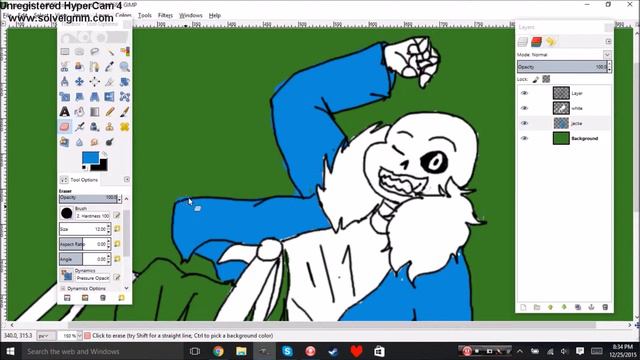Screen dimensions: 640x360
Task: Select the Color Picker eyedropper tool
Action: pyautogui.click(x=109, y=67)
